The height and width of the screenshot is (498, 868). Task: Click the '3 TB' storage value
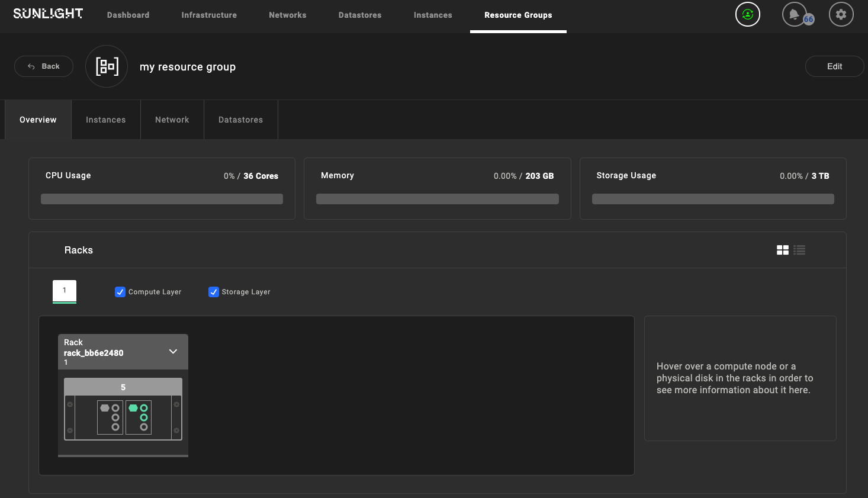pos(820,176)
